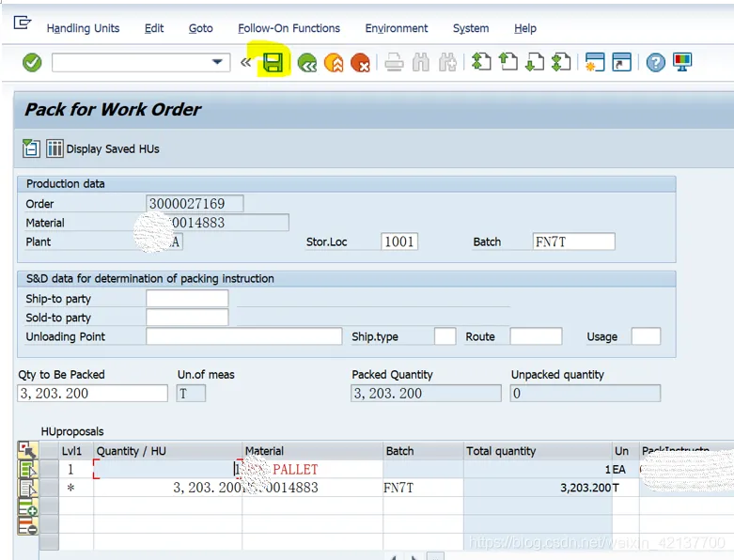
Task: Click the Total quantity column header
Action: [538, 451]
